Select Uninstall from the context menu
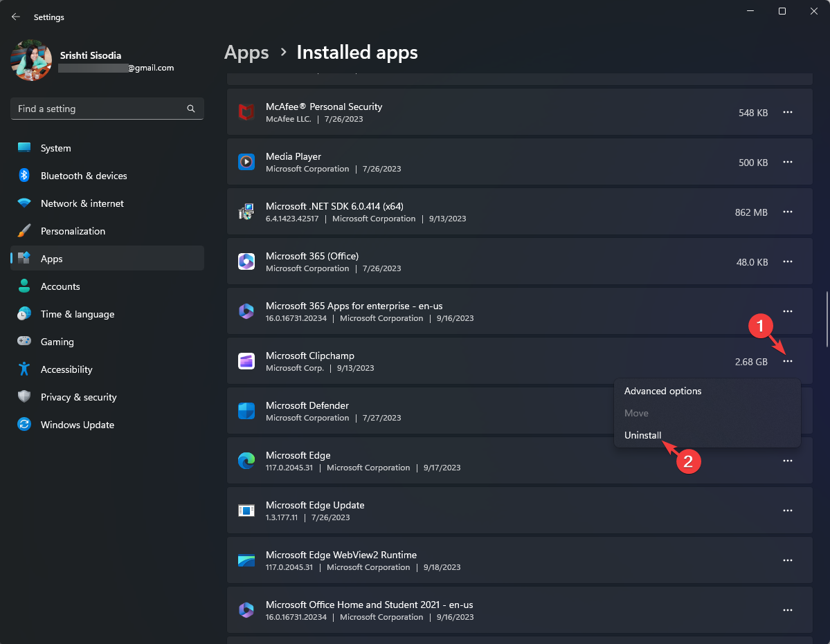 click(x=707, y=435)
